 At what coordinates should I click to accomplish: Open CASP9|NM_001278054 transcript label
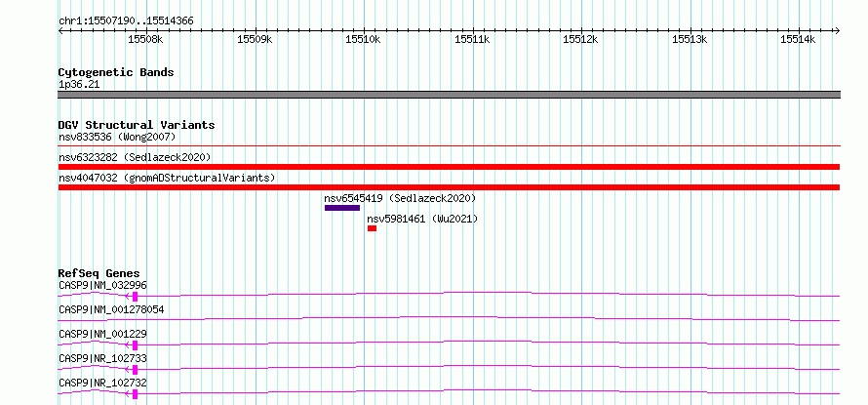[x=111, y=309]
